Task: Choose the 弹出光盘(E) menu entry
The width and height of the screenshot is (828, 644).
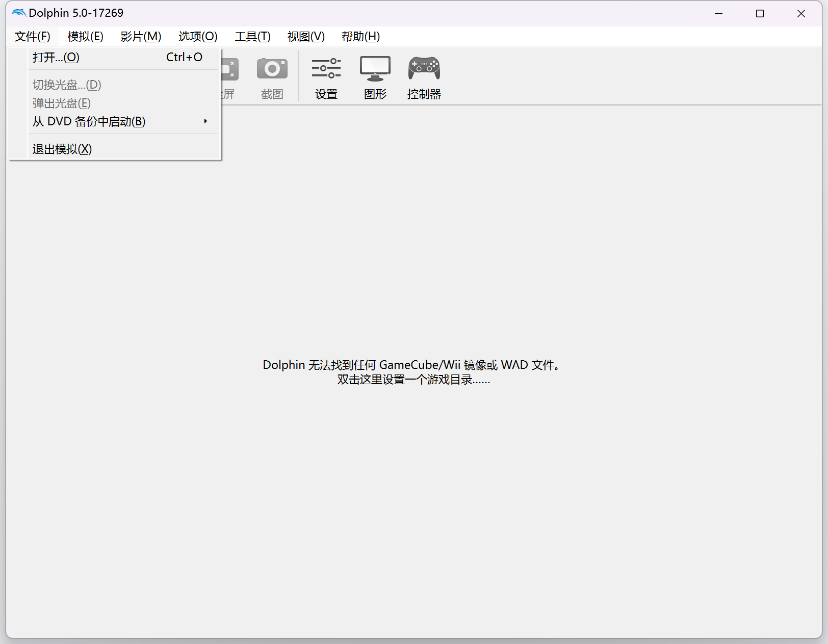Action: click(115, 103)
